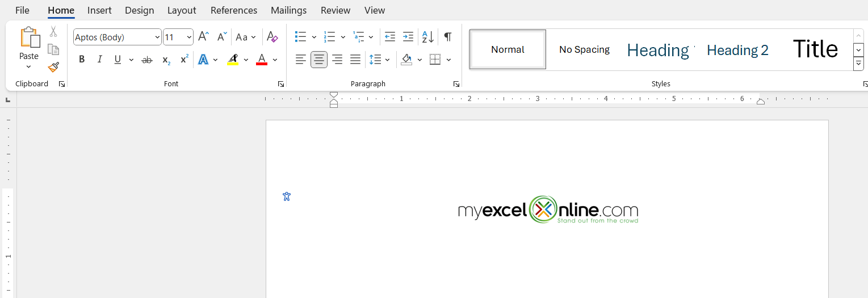The image size is (868, 298).
Task: Apply yellow text highlight color
Action: [x=233, y=60]
